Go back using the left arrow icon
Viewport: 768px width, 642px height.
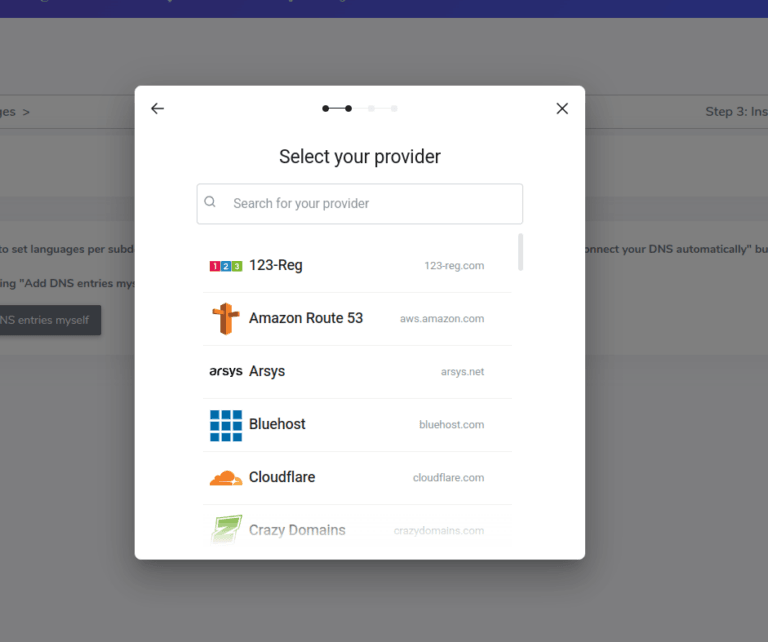pyautogui.click(x=157, y=108)
